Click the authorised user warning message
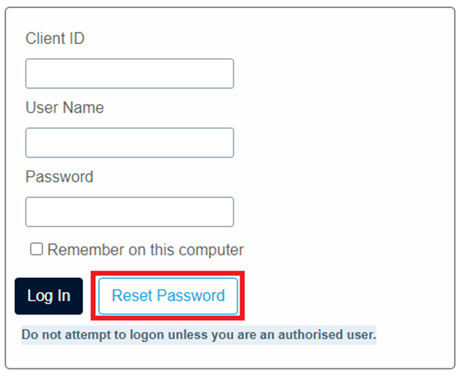This screenshot has width=467, height=377. (x=199, y=335)
